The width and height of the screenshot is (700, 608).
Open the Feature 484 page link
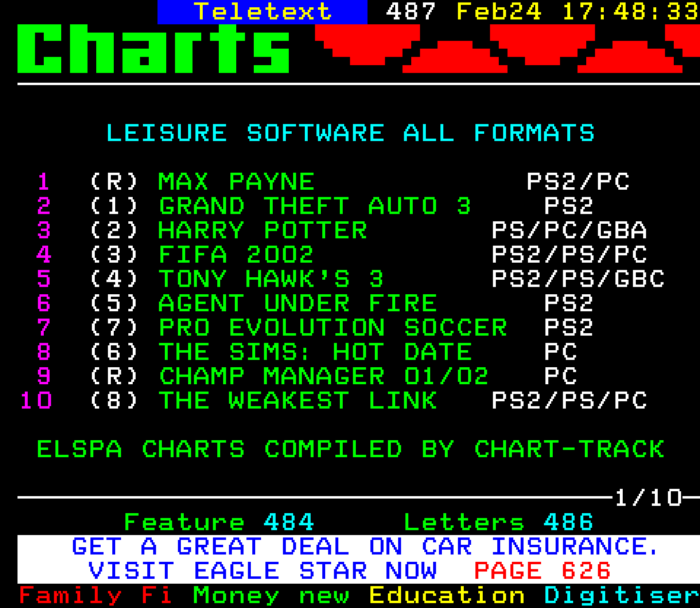[219, 522]
